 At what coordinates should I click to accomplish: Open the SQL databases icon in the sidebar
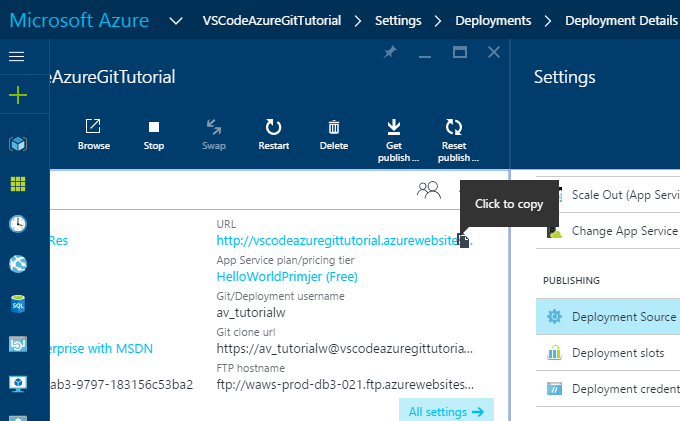(x=18, y=304)
